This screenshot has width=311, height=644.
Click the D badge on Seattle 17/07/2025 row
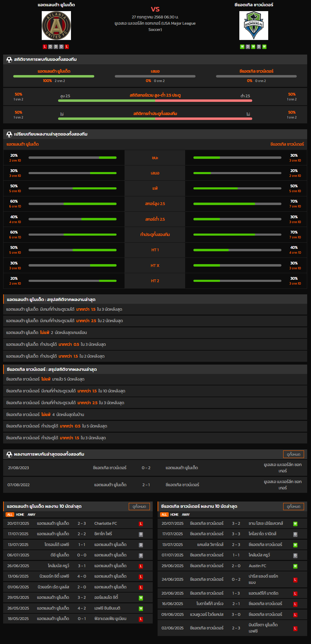pos(295,534)
